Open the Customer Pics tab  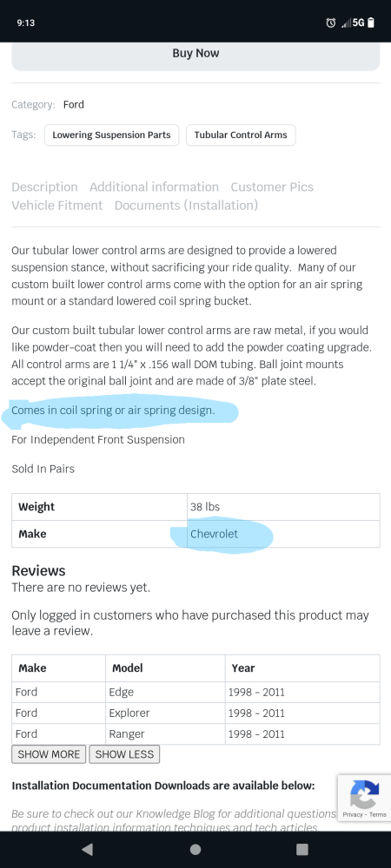(272, 187)
